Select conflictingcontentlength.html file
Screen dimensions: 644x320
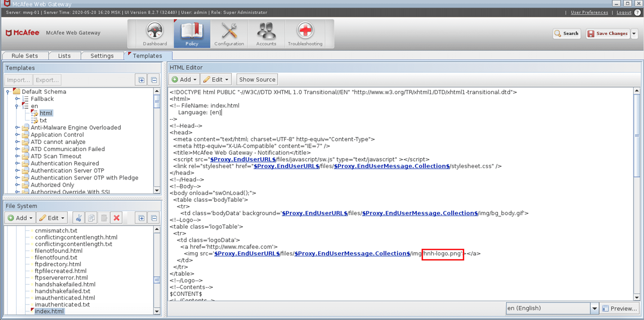76,237
